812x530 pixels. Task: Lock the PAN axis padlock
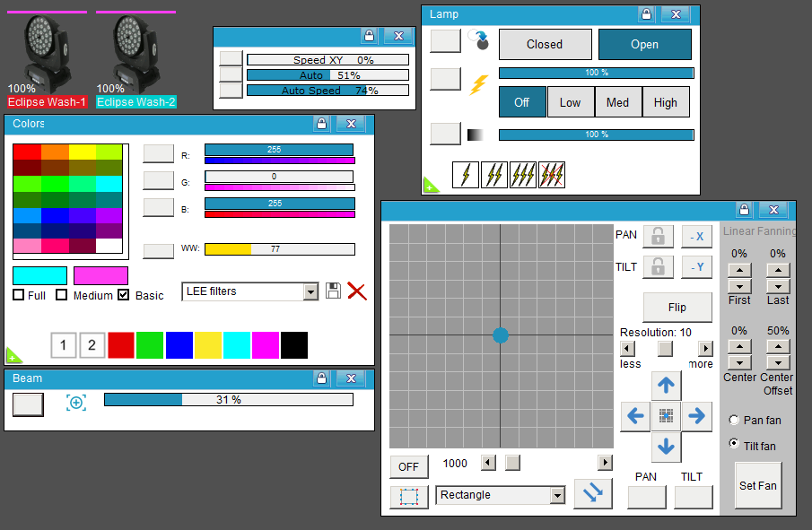(659, 237)
